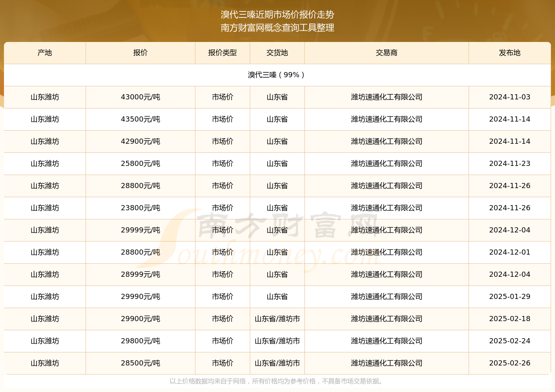Click the subtitle 南方财富网概念查询工具整理
Screen dimensions: 555x392
[277, 28]
